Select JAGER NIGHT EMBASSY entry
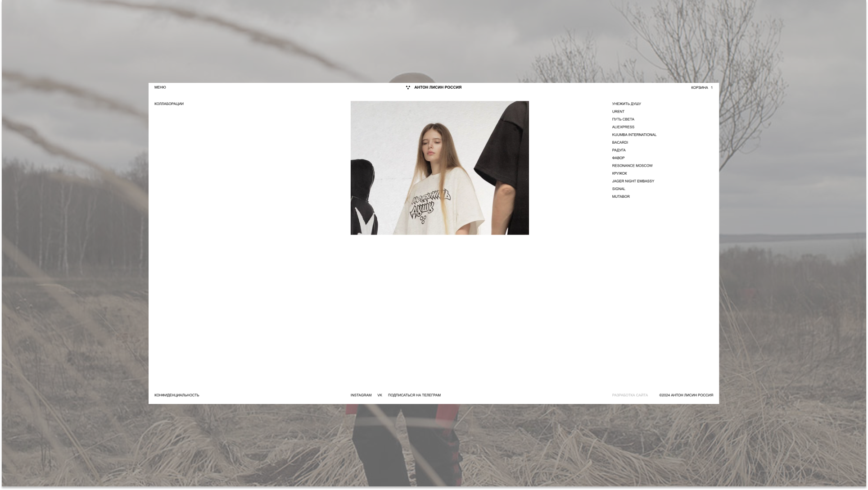 633,181
